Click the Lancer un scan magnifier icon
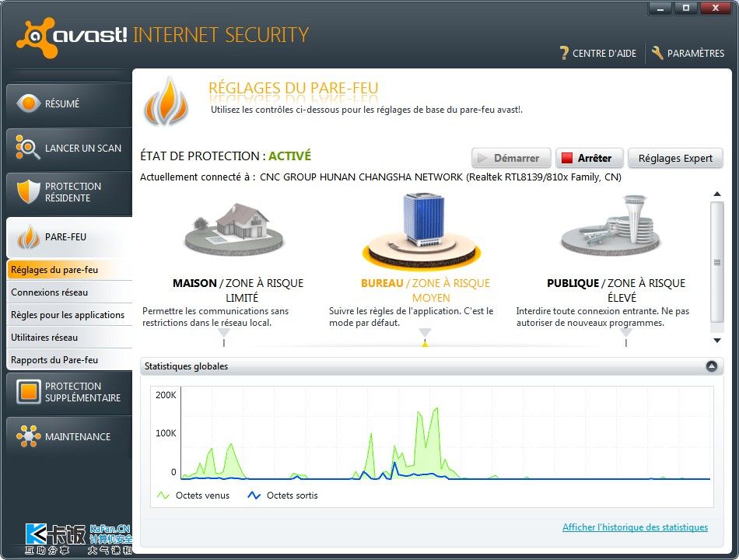 [x=27, y=147]
